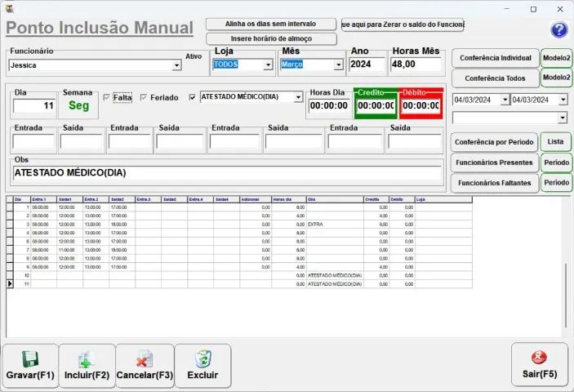574x392 pixels.
Task: Click the Horas dia column header
Action: pos(289,199)
